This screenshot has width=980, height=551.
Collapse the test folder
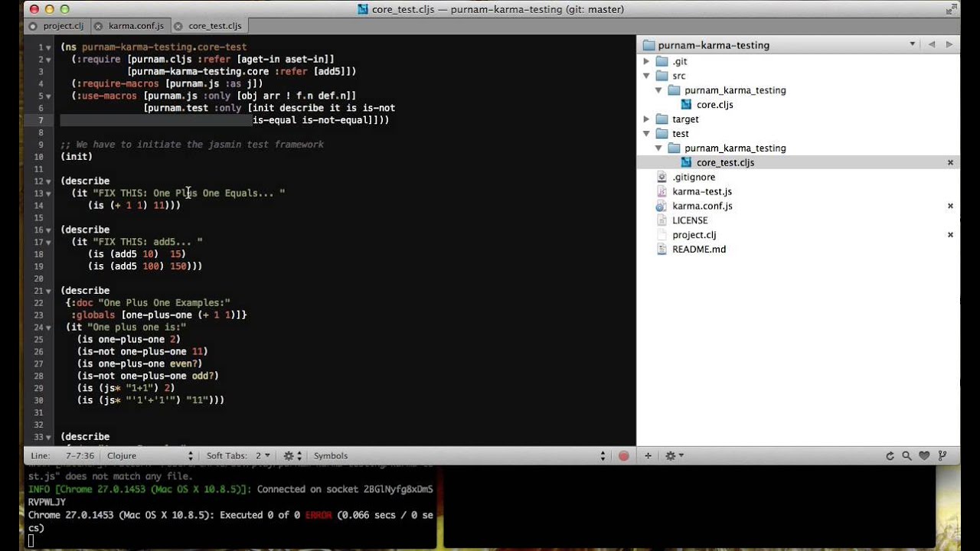(646, 134)
